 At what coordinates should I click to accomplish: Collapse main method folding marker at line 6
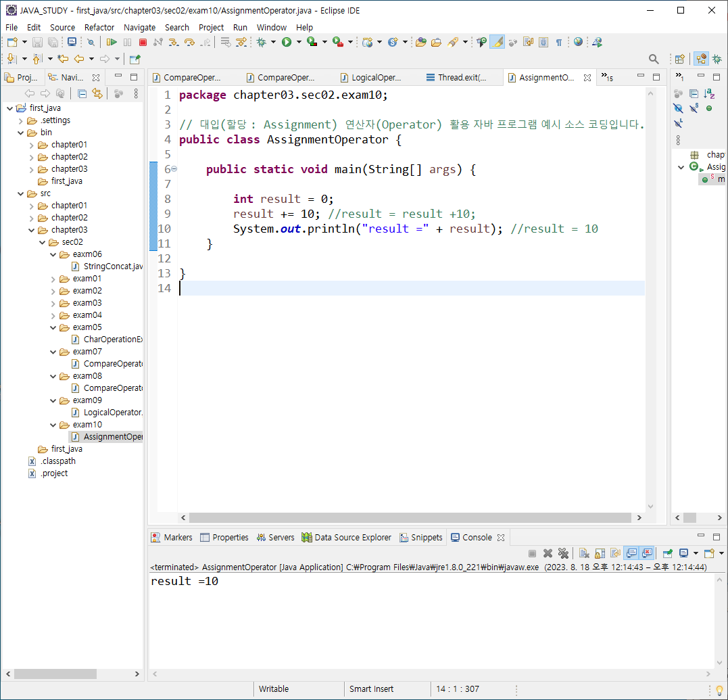click(174, 169)
